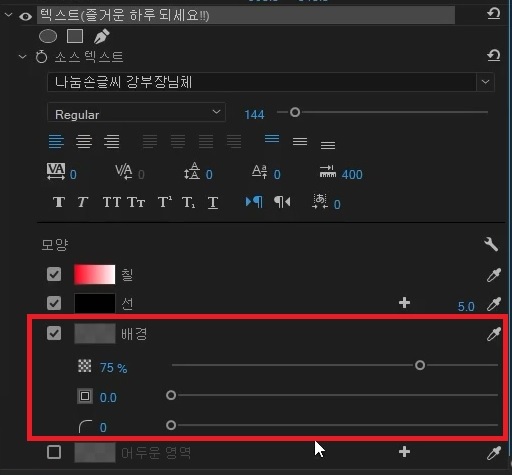Click the corner radius value 0
The height and width of the screenshot is (475, 512).
point(103,428)
